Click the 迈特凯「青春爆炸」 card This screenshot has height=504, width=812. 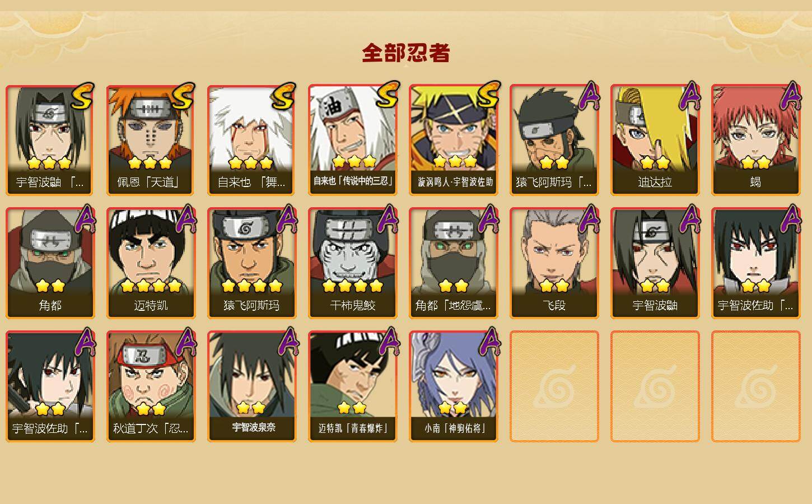point(352,386)
